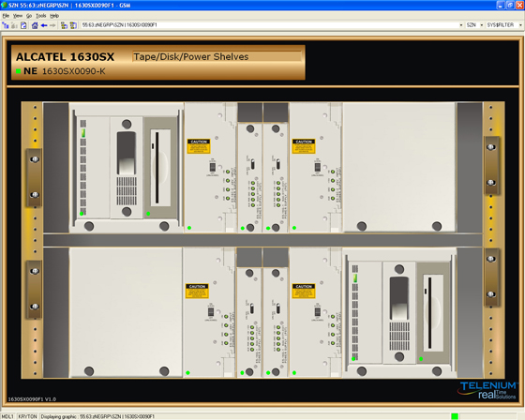Toggle switch on upper right wide power supply

pos(318,167)
